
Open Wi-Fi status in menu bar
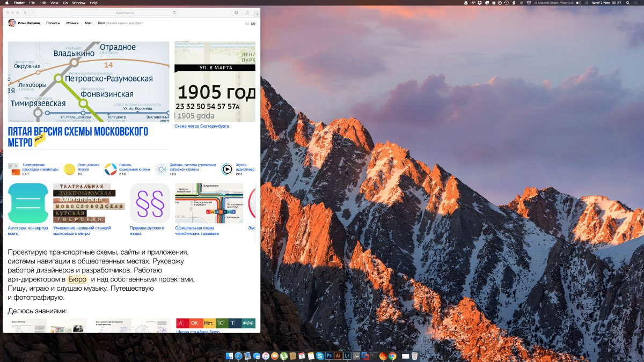click(529, 3)
